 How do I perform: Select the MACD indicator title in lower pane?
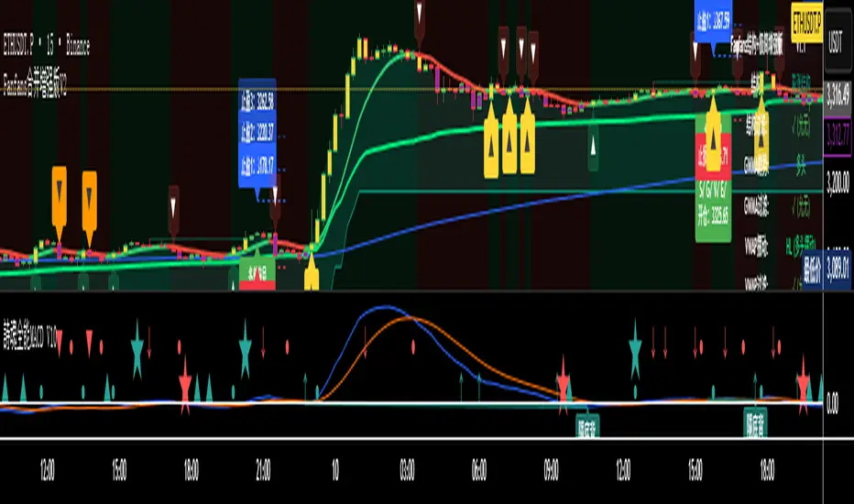click(x=29, y=336)
